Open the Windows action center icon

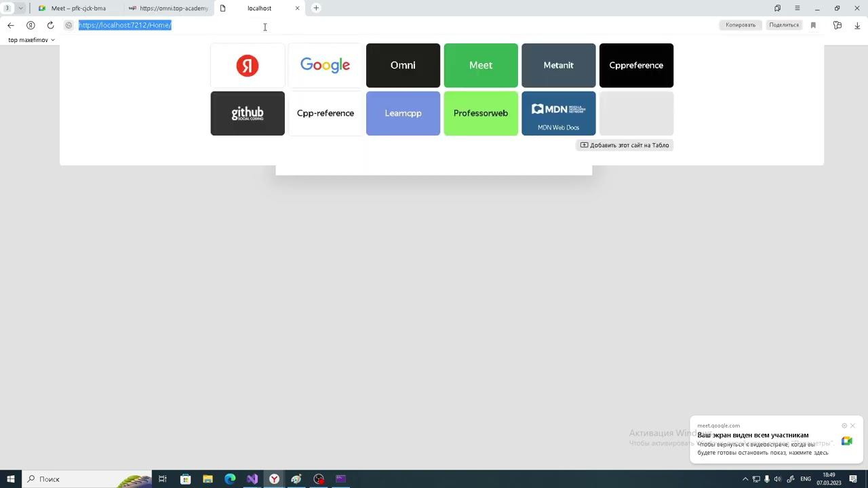click(x=854, y=479)
